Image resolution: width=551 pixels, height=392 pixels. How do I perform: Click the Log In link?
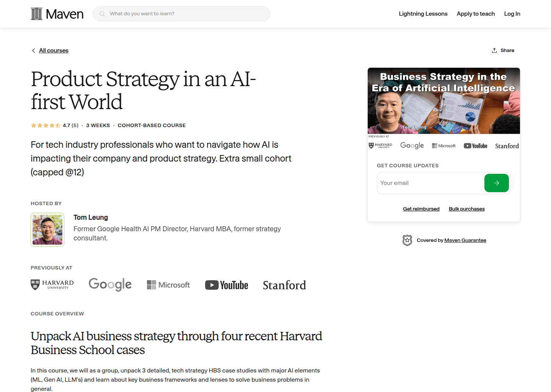512,13
